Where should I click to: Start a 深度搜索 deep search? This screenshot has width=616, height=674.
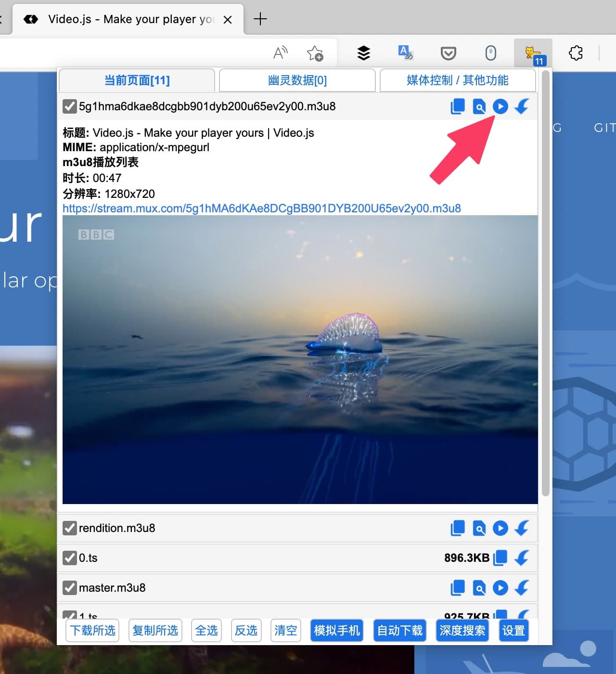pyautogui.click(x=462, y=630)
